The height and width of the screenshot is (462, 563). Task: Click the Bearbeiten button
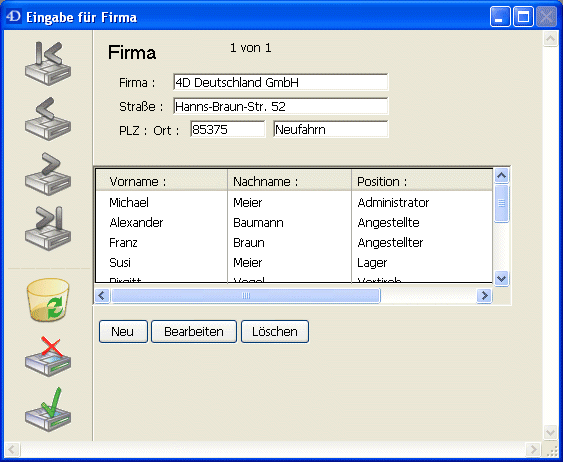194,331
